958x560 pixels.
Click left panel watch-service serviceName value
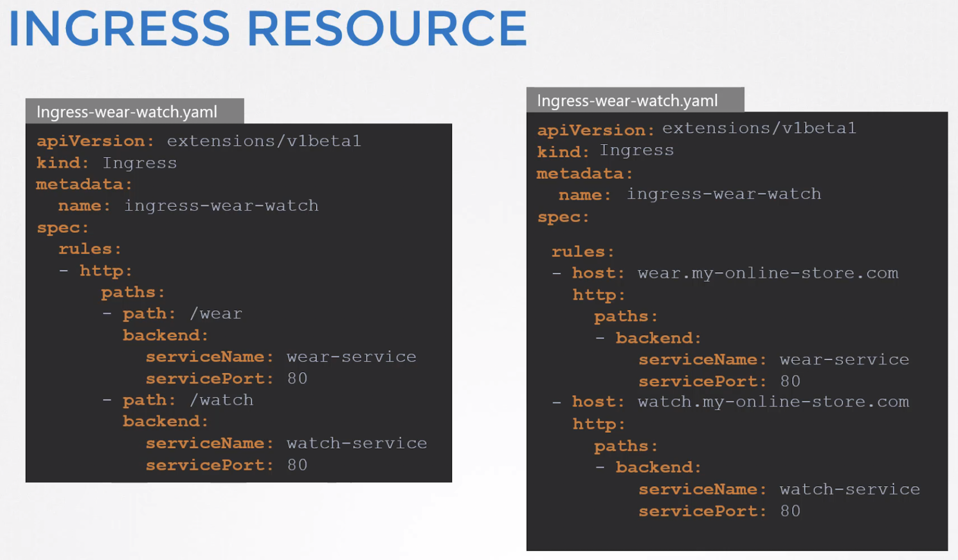tap(357, 443)
